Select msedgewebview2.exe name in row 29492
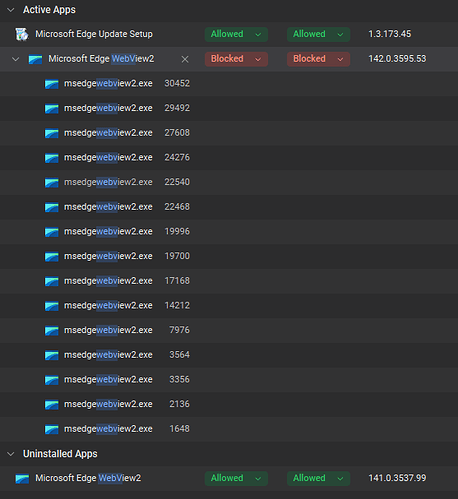This screenshot has height=499, width=458. pos(108,108)
